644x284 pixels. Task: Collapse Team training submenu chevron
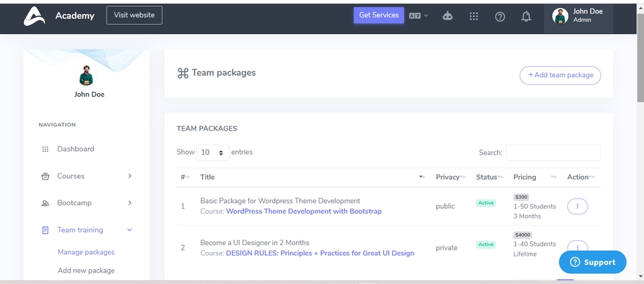tap(129, 230)
